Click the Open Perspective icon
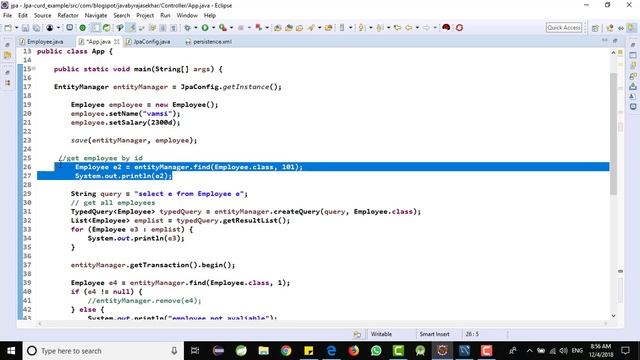Screen dimensions: 640x360 coord(595,28)
